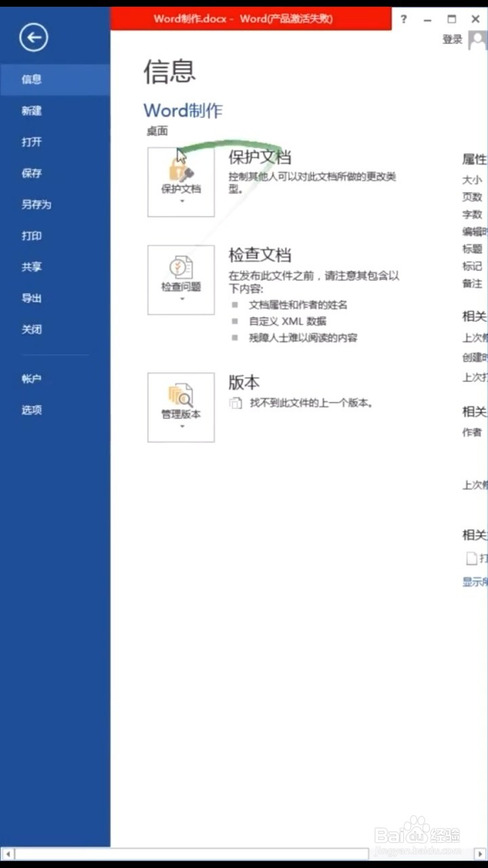Expand the 检查问题 dropdown arrow

(182, 299)
